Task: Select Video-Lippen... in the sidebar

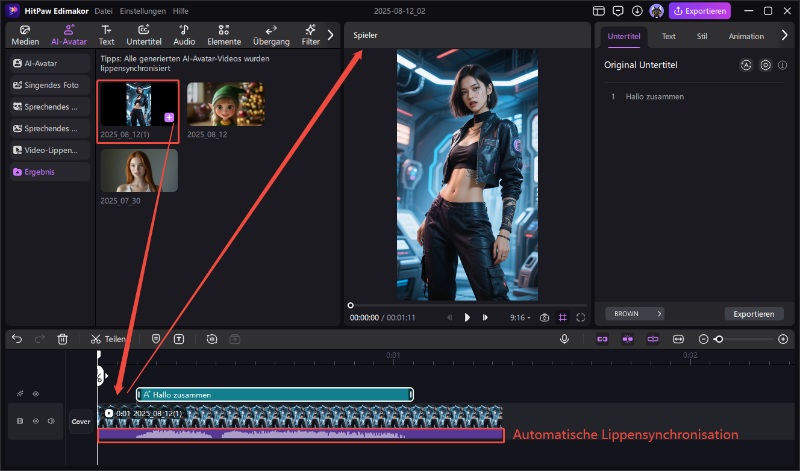Action: [50, 150]
